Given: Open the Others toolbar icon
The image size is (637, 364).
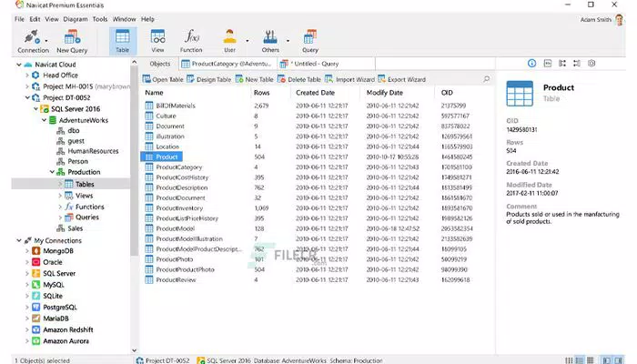Looking at the screenshot, I should click(x=270, y=41).
